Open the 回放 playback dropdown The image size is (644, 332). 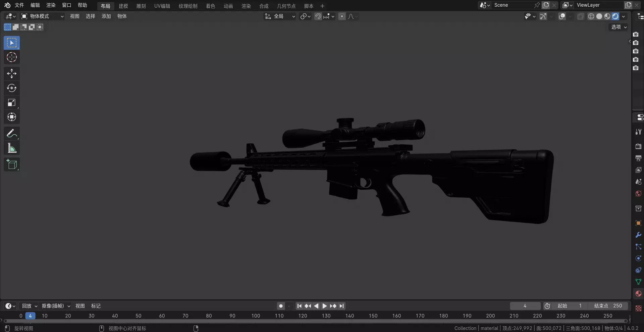[x=30, y=306]
